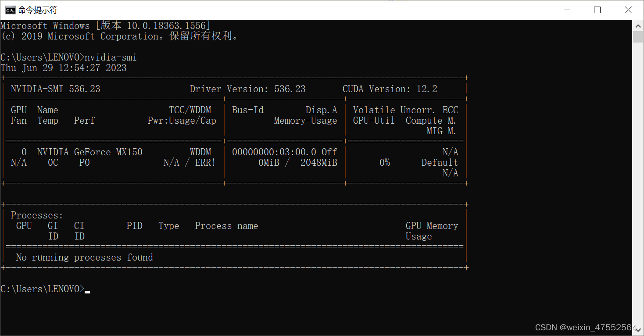Click the 'WDDM' driver model value

click(200, 152)
